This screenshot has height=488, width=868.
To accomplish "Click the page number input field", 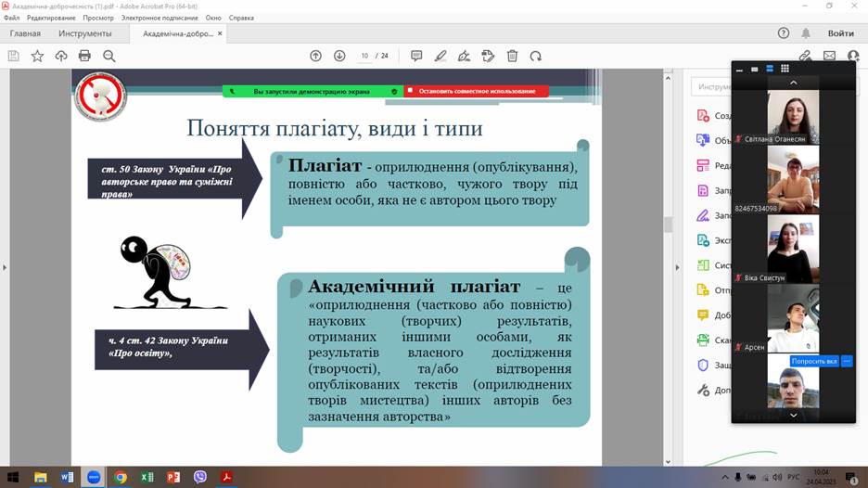I will pyautogui.click(x=364, y=56).
